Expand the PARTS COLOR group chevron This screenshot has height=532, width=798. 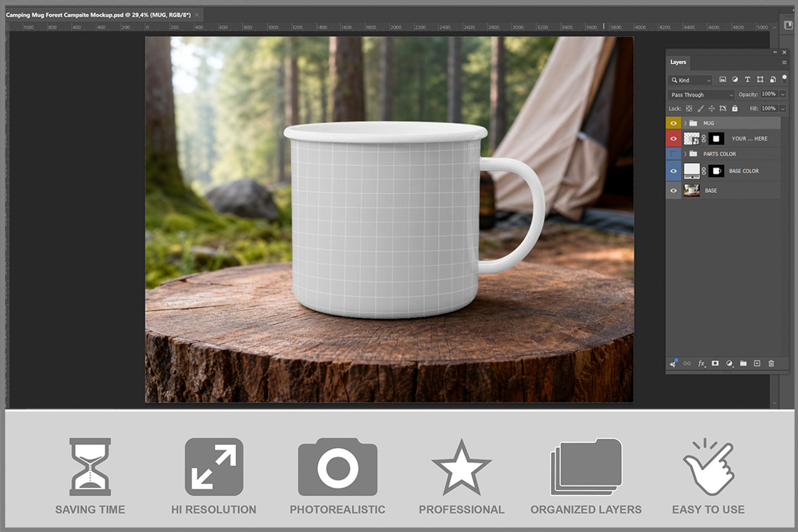[685, 154]
